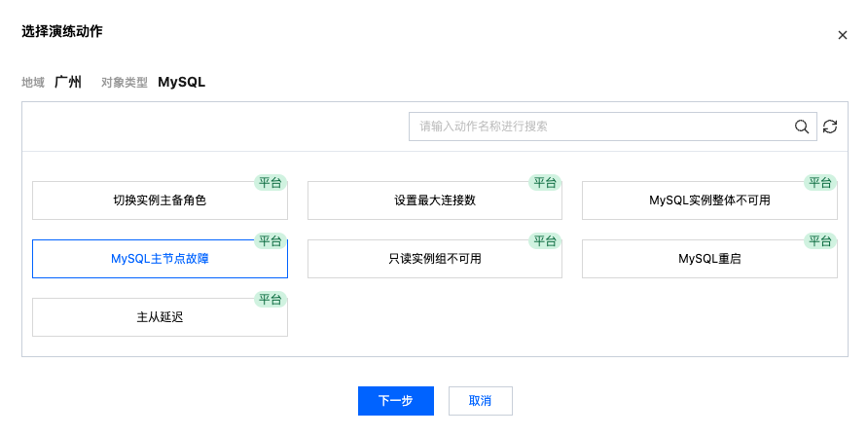868x436 pixels.
Task: Choose the 设置最大连接数 action
Action: pos(434,200)
